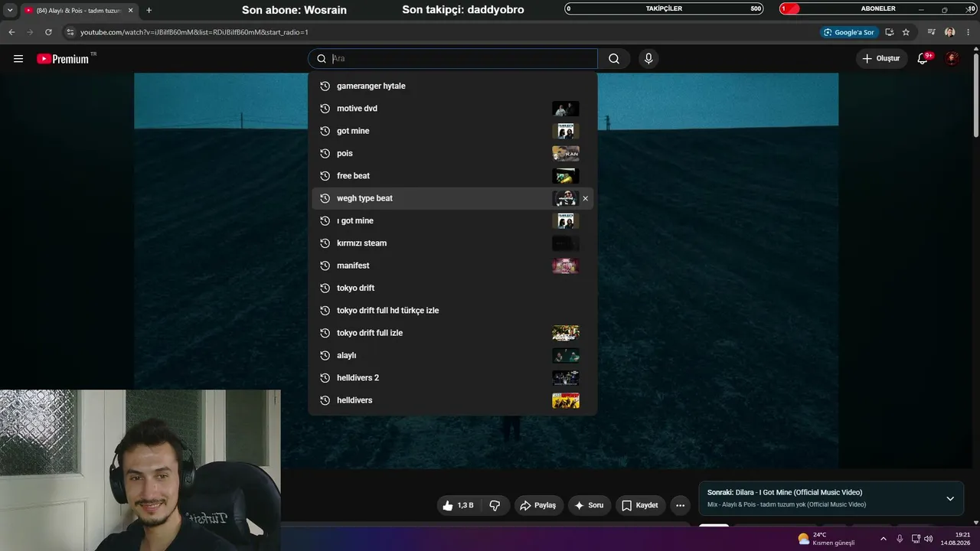Choose the "gameranger hytale" search suggestion
The image size is (980, 551).
[x=452, y=86]
